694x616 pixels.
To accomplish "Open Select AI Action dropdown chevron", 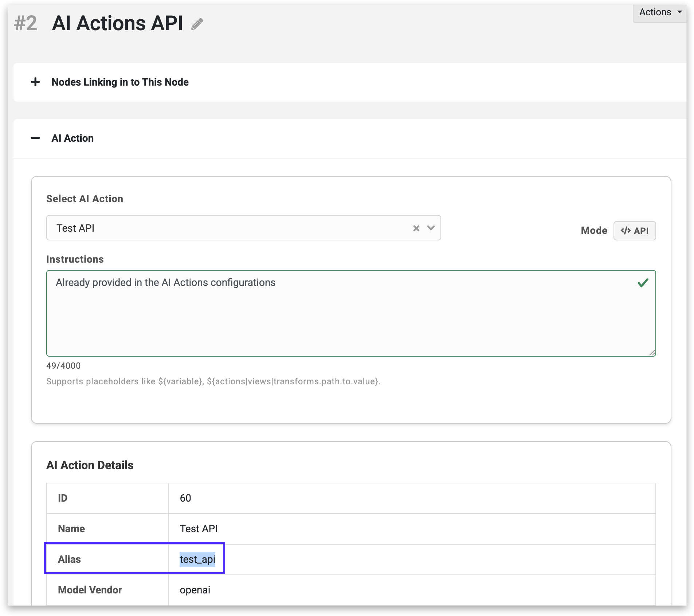I will [x=431, y=228].
